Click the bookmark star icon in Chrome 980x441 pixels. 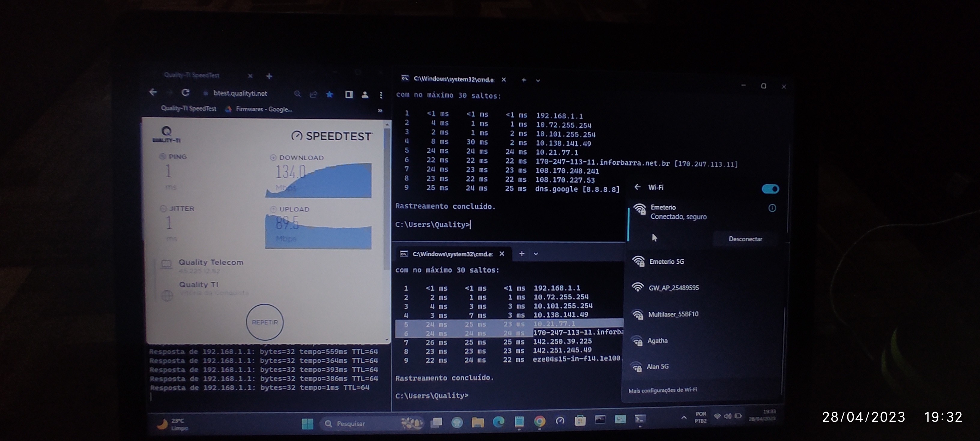(329, 94)
